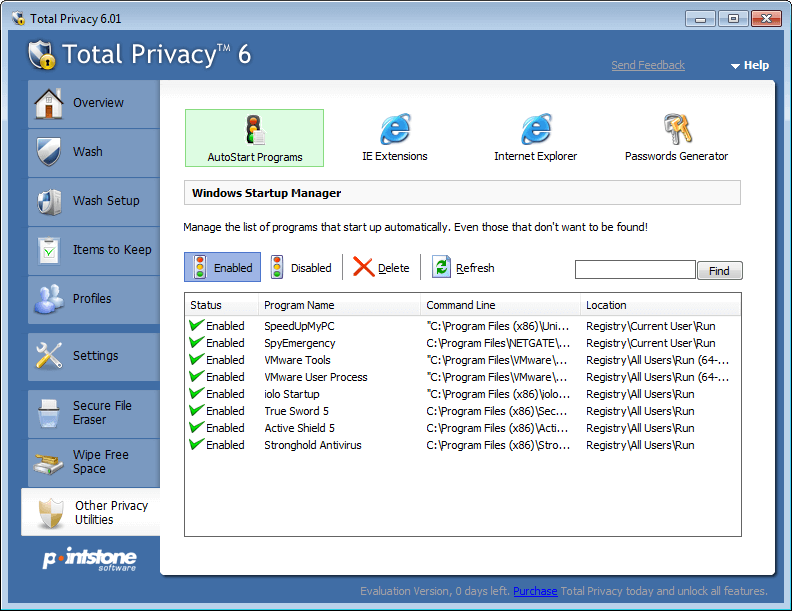Click the Wash shield icon
The image size is (792, 611).
click(48, 151)
